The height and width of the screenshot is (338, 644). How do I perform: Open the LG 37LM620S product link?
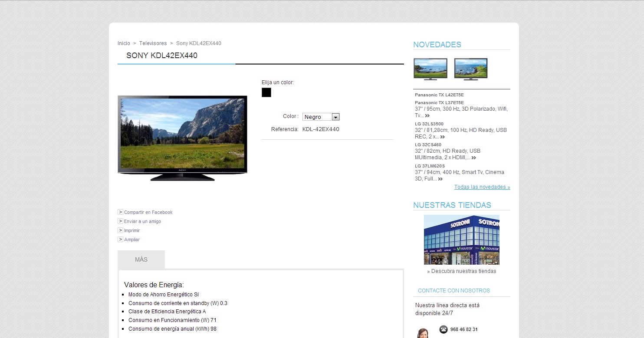(x=430, y=166)
